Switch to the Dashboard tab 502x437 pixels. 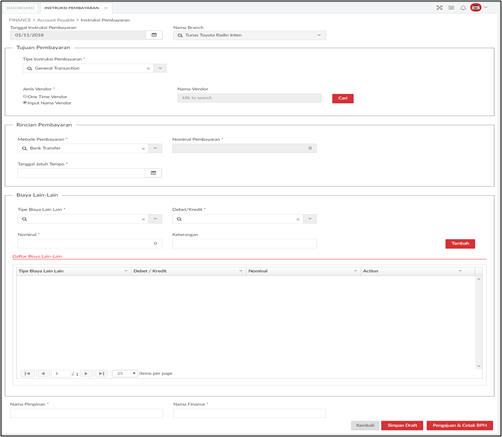pos(20,8)
